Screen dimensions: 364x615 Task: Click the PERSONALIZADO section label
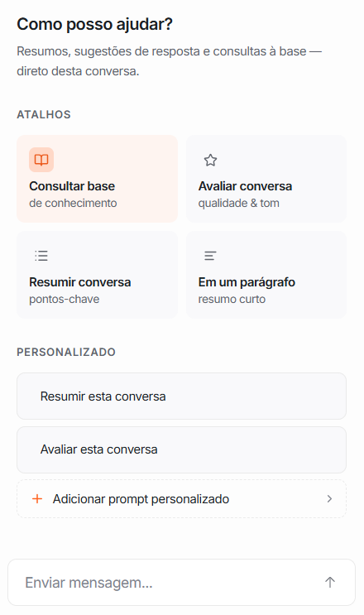[66, 352]
